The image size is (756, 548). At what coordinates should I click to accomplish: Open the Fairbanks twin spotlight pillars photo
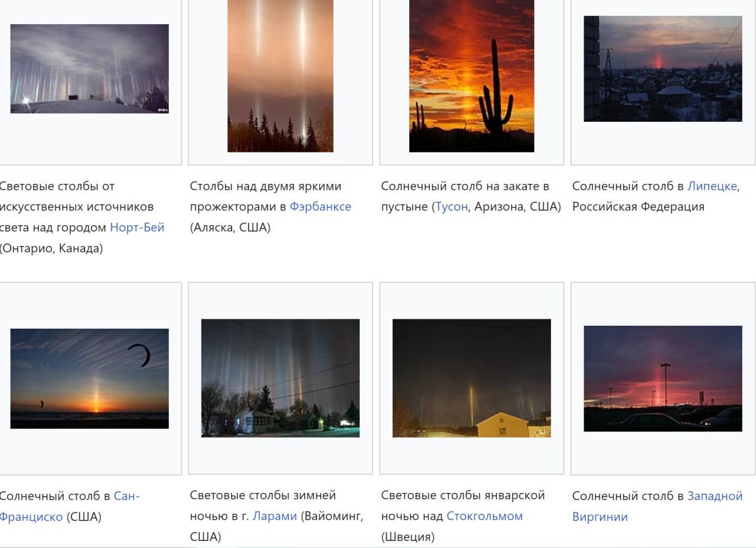pos(280,76)
